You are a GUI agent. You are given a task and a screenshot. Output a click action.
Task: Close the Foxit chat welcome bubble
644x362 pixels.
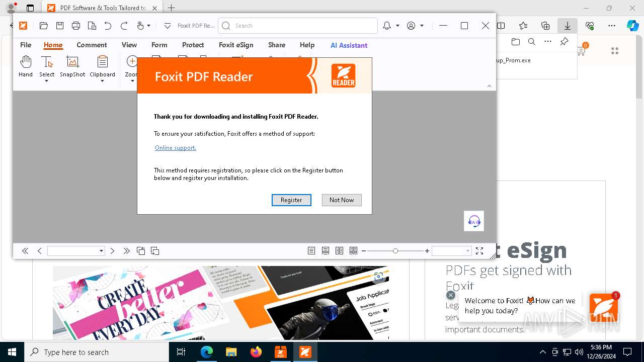click(451, 295)
